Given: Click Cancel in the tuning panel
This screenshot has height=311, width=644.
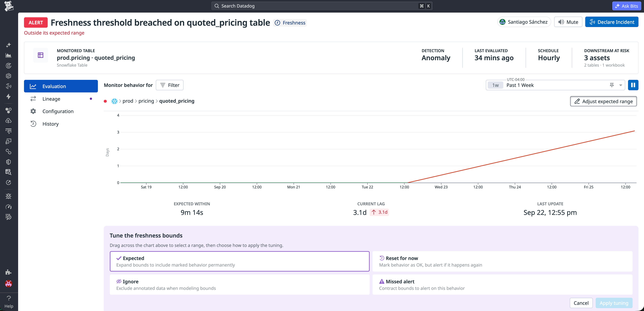Looking at the screenshot, I should 581,303.
